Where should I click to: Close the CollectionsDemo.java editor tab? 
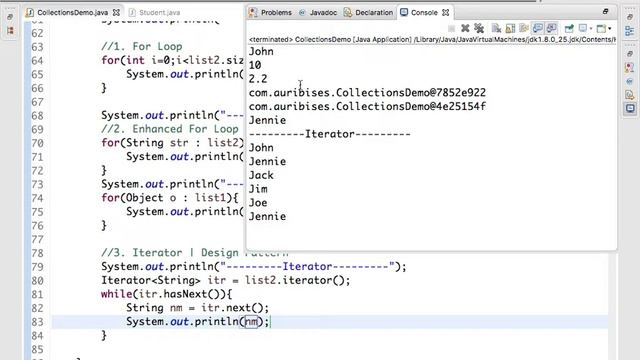coord(116,13)
